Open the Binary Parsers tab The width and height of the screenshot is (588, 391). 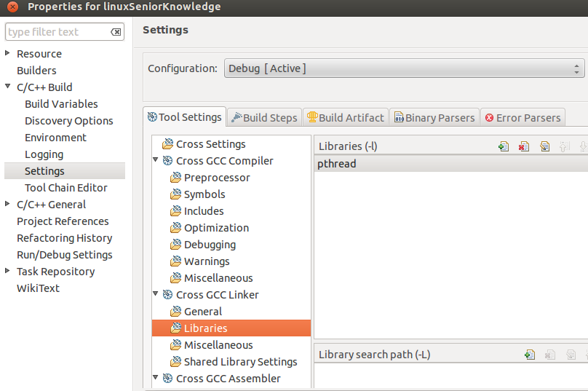(434, 118)
